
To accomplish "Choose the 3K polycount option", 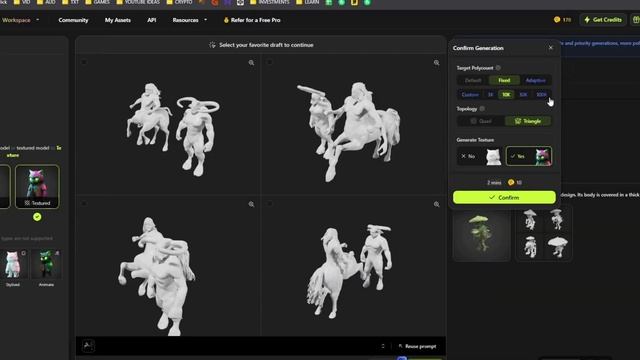I will (x=490, y=95).
